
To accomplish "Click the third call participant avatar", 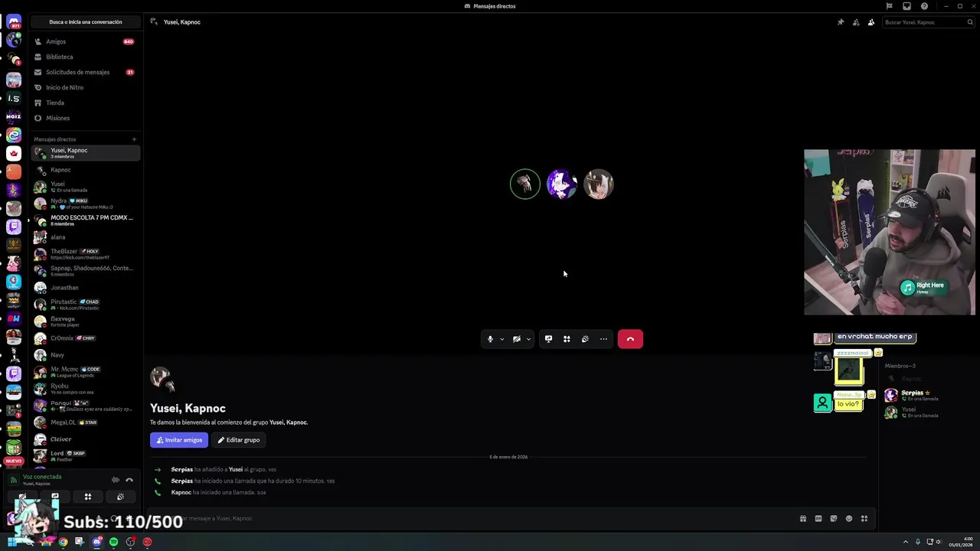I will [x=599, y=184].
